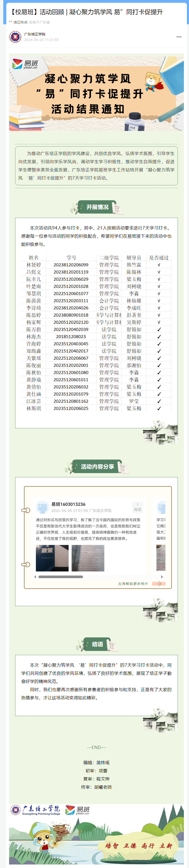189x868 pixels.
Task: Select the counselor cell 那湘怡
Action: (134, 365)
